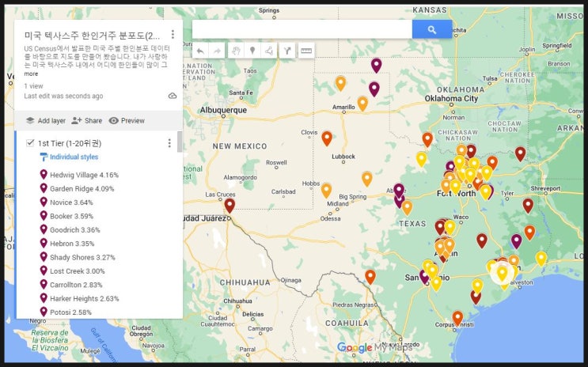
Task: Select the draw a line tool
Action: click(269, 51)
